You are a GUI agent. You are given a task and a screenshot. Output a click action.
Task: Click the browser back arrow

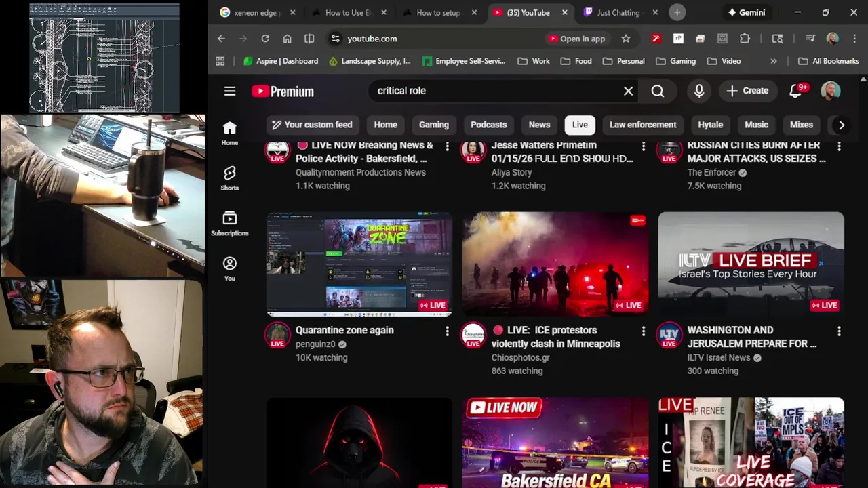(221, 39)
